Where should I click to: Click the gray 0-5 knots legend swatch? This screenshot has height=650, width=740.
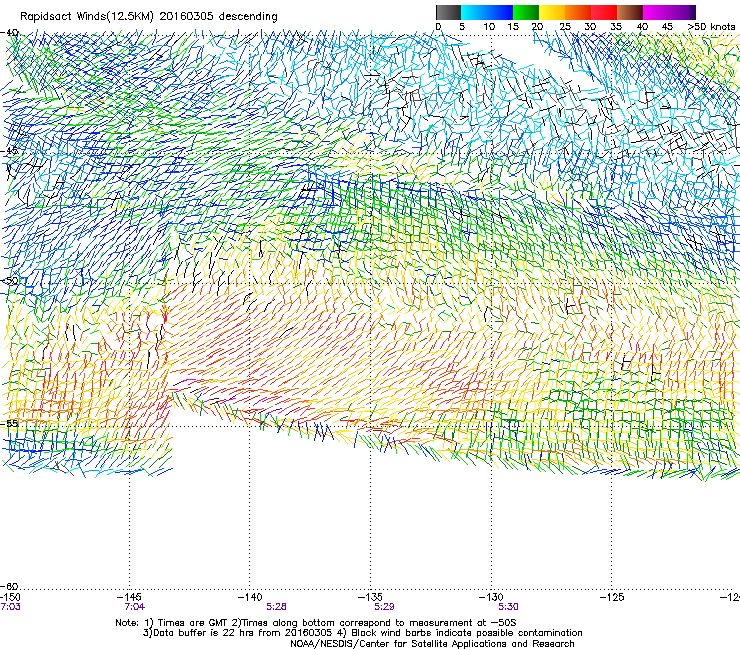448,12
